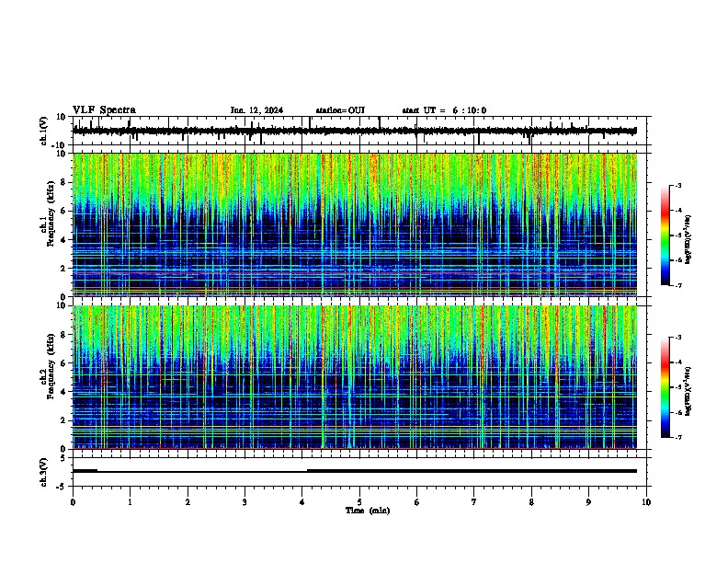This screenshot has height=563, width=728.
Task: Click time axis tick label "4"
Action: click(302, 502)
